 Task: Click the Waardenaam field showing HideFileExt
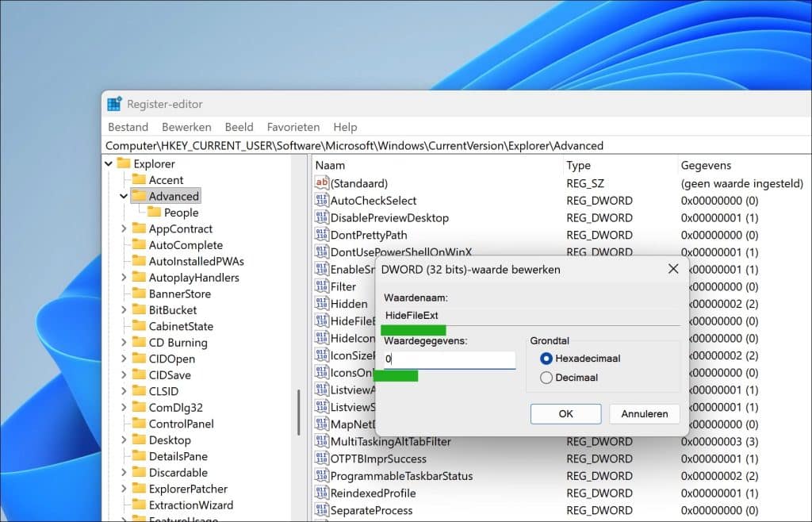532,316
